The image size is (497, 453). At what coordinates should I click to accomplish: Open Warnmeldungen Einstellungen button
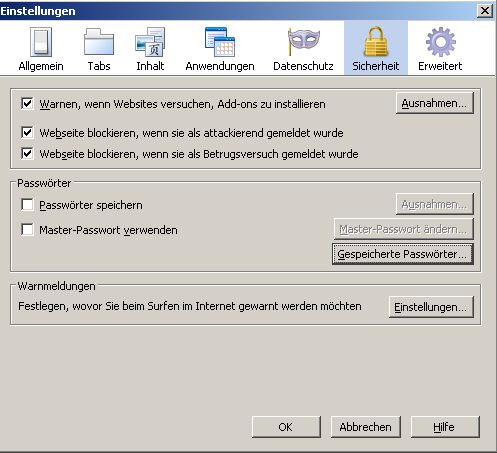click(x=431, y=307)
